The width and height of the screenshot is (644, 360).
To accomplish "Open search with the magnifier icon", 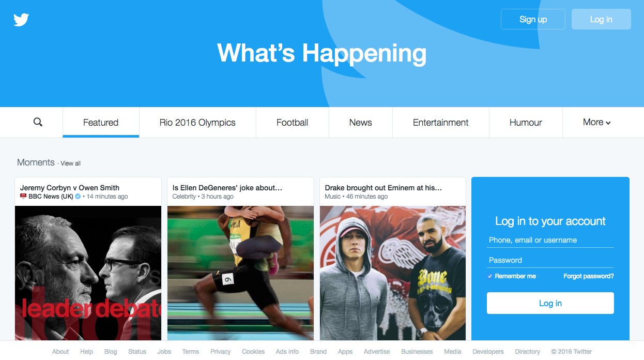I will pyautogui.click(x=38, y=122).
